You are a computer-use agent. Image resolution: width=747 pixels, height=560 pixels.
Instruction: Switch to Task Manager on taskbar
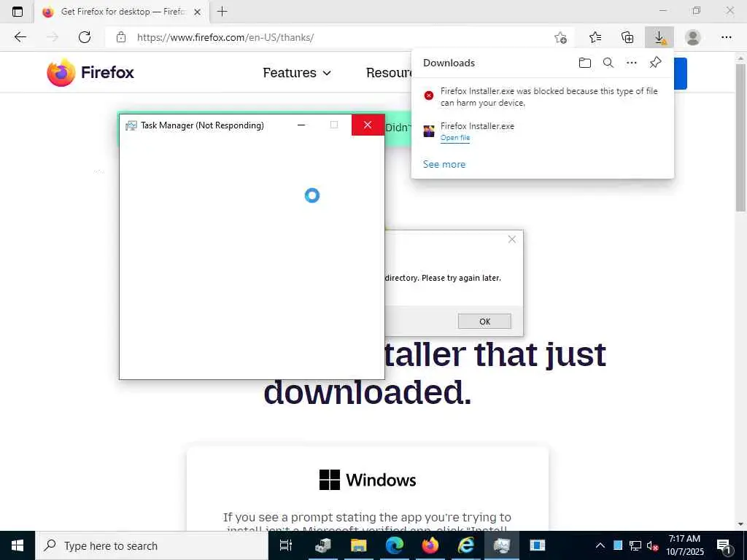[x=502, y=545]
